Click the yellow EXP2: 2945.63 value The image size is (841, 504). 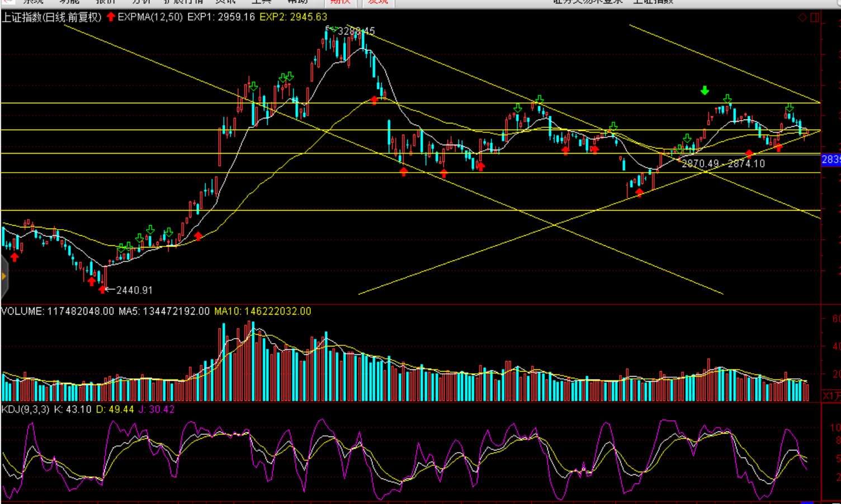[293, 17]
